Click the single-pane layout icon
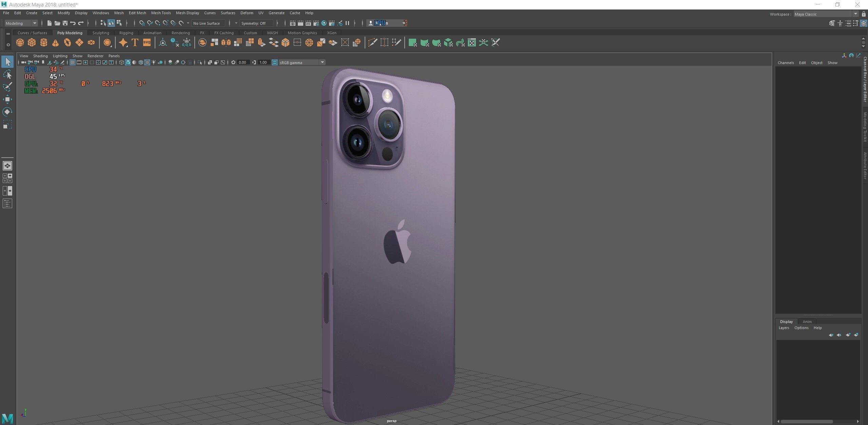 [7, 166]
